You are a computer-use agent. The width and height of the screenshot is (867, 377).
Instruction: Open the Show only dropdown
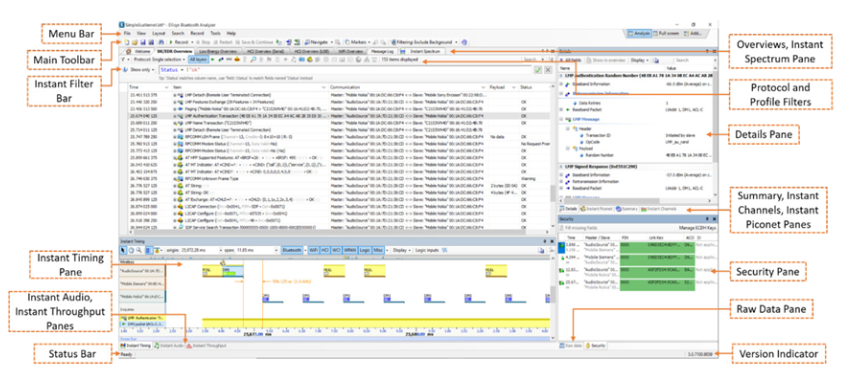(x=142, y=70)
